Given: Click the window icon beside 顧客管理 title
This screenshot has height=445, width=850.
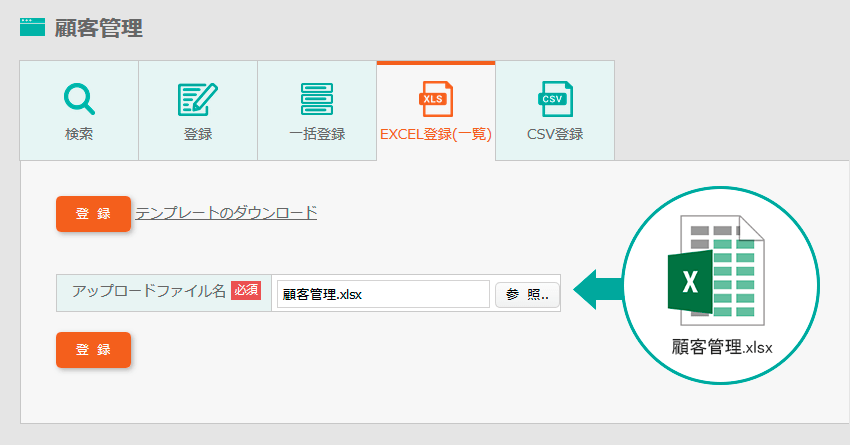Looking at the screenshot, I should click(33, 27).
